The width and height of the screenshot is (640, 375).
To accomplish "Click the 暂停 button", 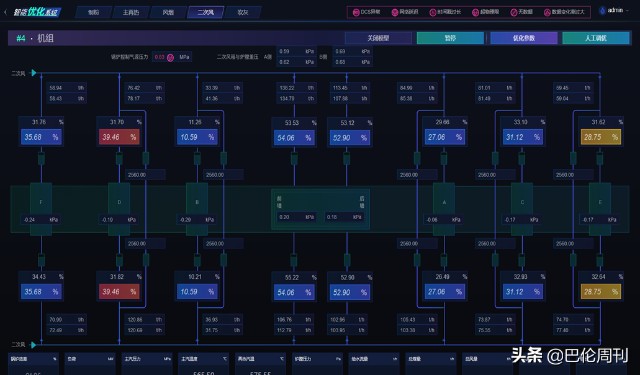I will coord(450,38).
